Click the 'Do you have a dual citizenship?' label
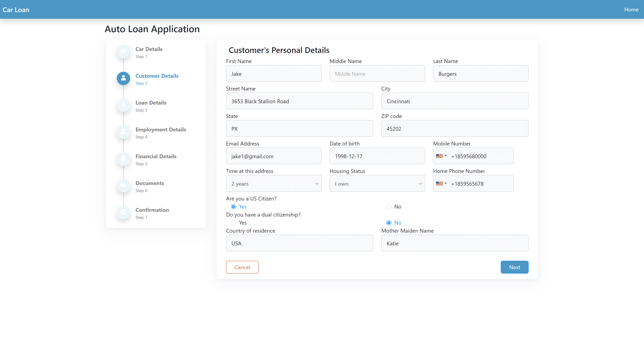 (x=263, y=215)
